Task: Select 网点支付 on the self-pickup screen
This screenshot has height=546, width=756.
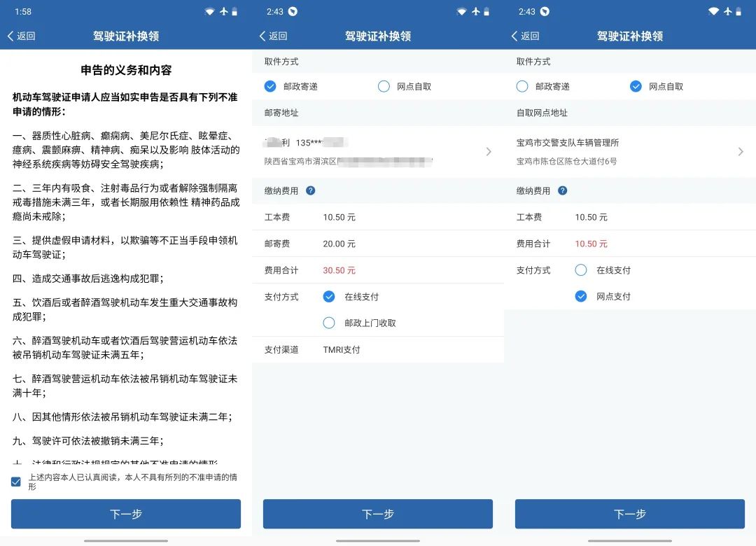Action: [580, 296]
